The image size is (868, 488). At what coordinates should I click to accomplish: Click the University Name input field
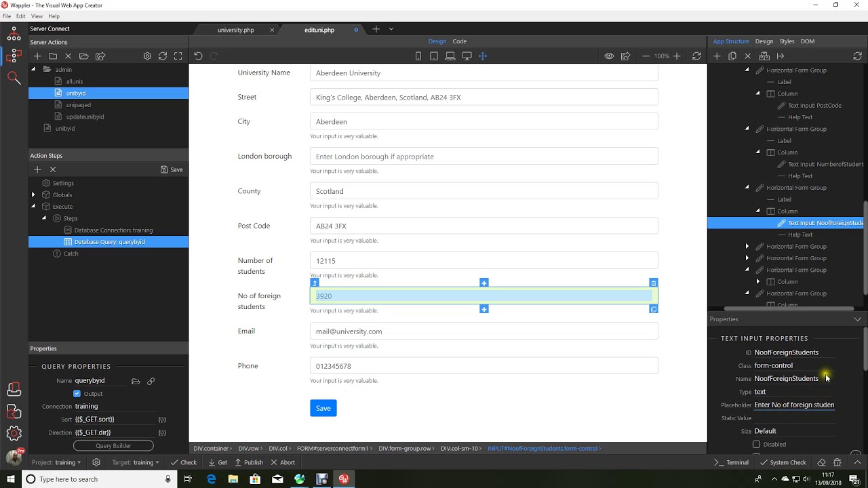pyautogui.click(x=484, y=73)
